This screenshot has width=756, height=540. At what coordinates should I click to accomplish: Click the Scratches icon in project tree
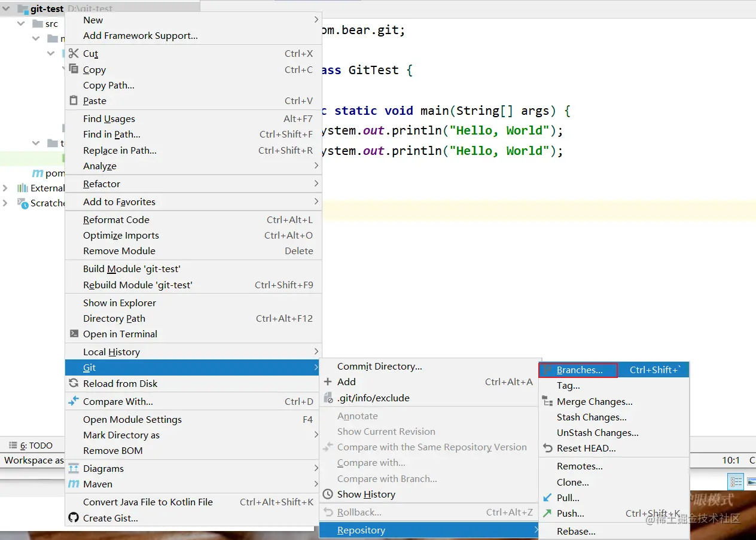23,203
